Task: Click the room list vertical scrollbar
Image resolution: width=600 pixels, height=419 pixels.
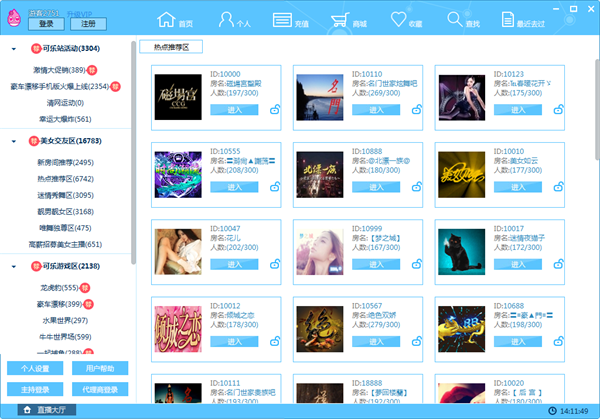Action: pyautogui.click(x=597, y=109)
